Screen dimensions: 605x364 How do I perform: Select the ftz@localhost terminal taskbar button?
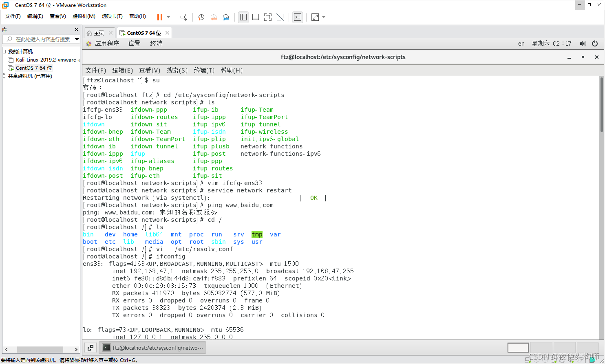pyautogui.click(x=153, y=348)
